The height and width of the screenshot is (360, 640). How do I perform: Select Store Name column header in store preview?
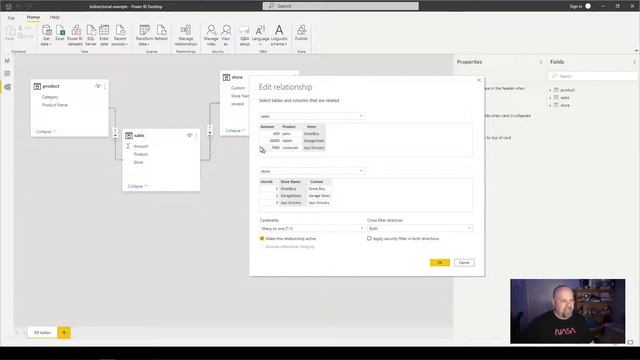click(x=290, y=182)
